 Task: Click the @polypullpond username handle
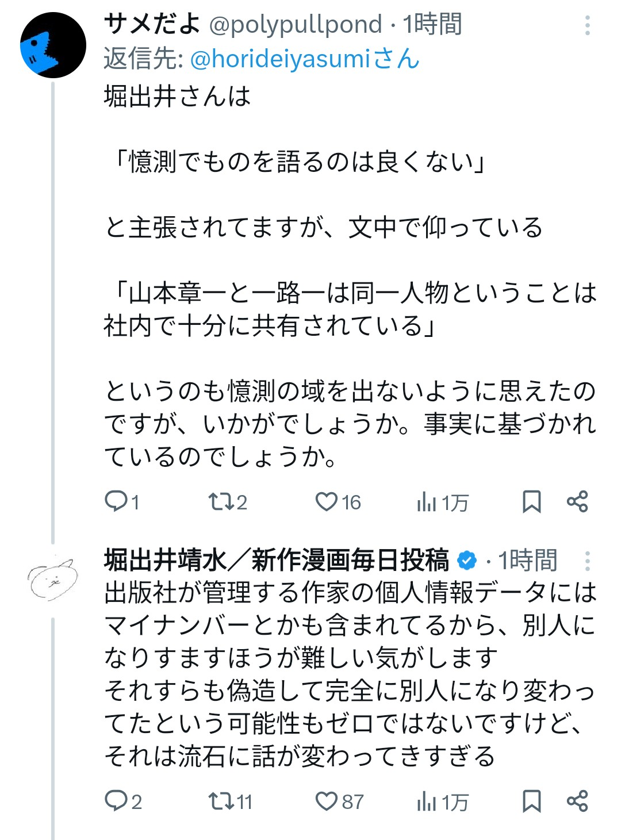(295, 25)
